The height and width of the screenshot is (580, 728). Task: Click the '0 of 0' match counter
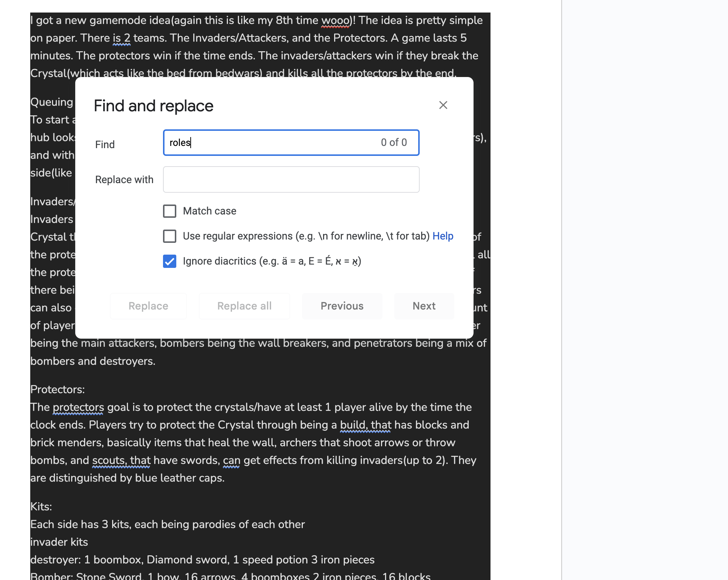coord(394,142)
